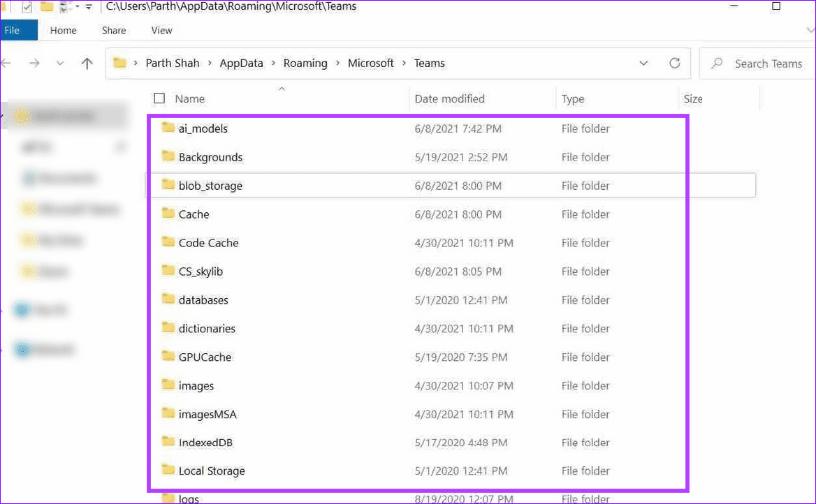816x504 pixels.
Task: Click the back navigation arrow
Action: click(6, 63)
